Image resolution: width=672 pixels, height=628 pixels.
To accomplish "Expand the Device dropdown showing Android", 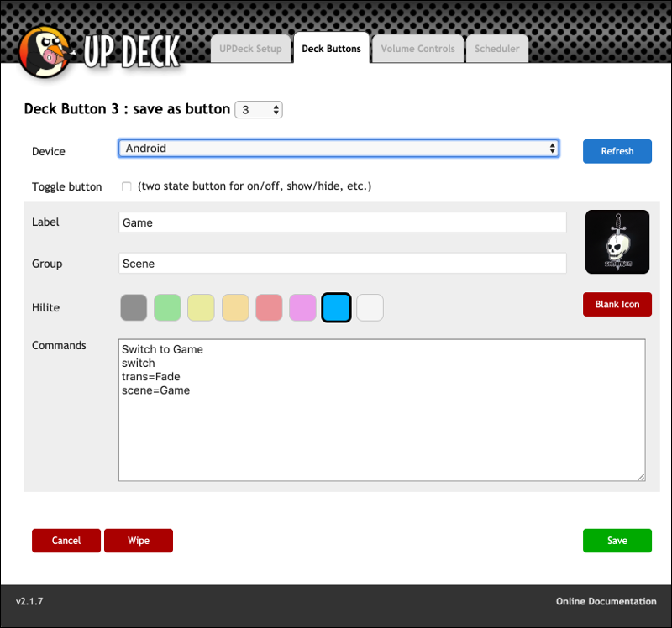I will (339, 149).
